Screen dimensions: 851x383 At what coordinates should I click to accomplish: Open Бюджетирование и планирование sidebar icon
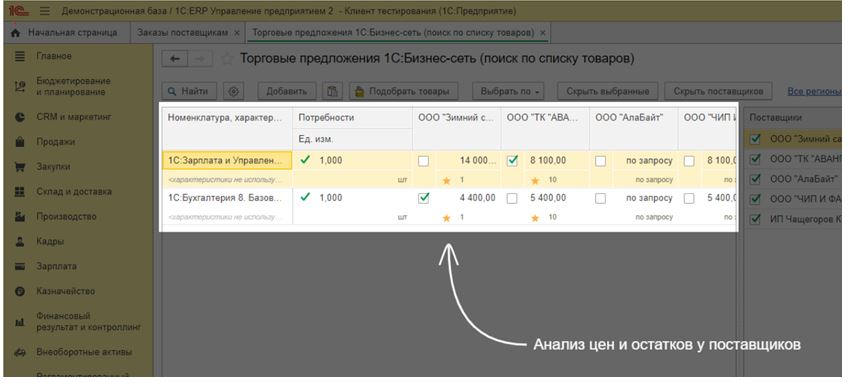20,86
